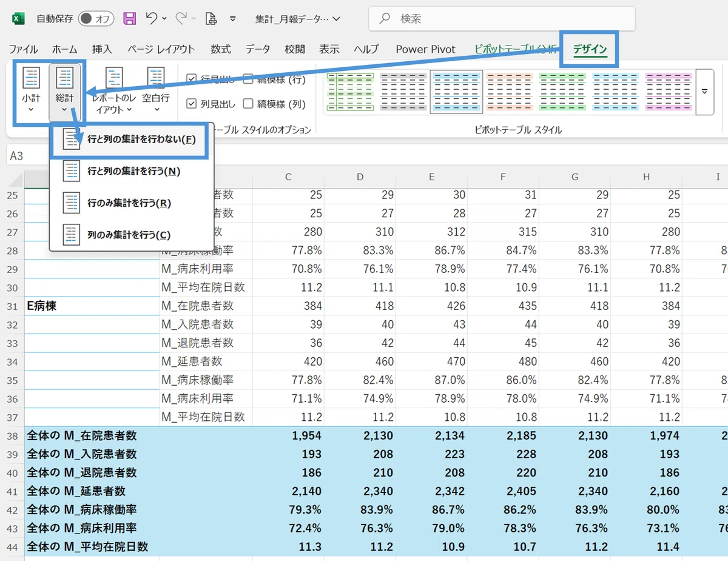Click the 検索 search box
Viewport: 728px width, 561px height.
502,19
